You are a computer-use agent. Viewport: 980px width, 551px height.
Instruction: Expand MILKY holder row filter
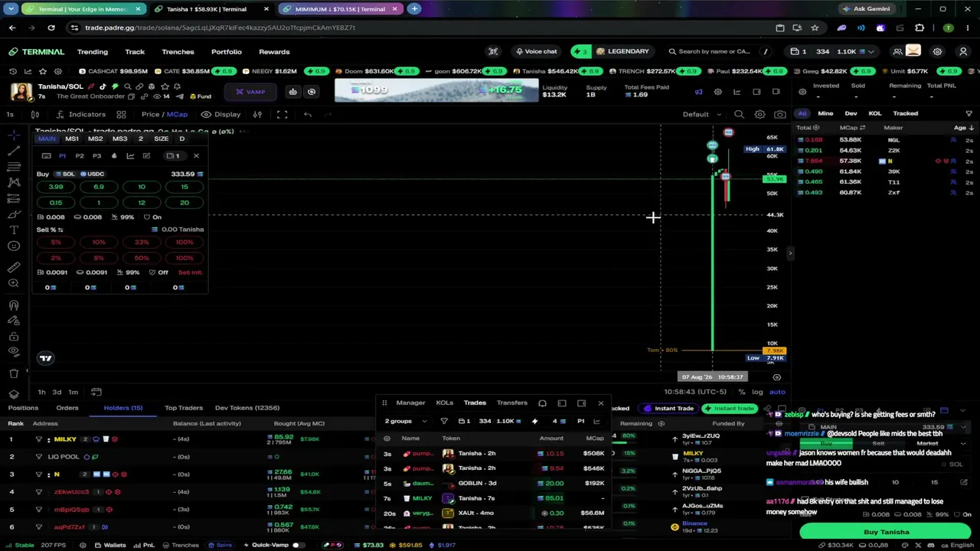38,439
